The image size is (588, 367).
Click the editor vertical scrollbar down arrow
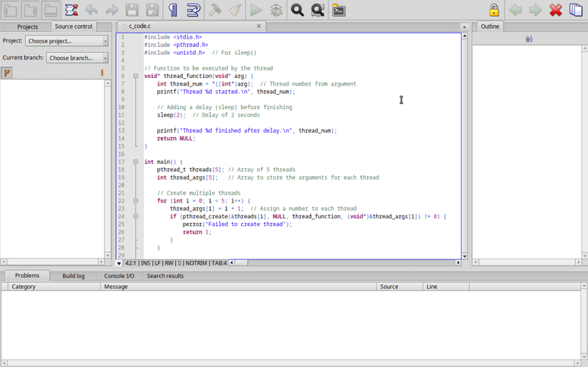pos(464,256)
